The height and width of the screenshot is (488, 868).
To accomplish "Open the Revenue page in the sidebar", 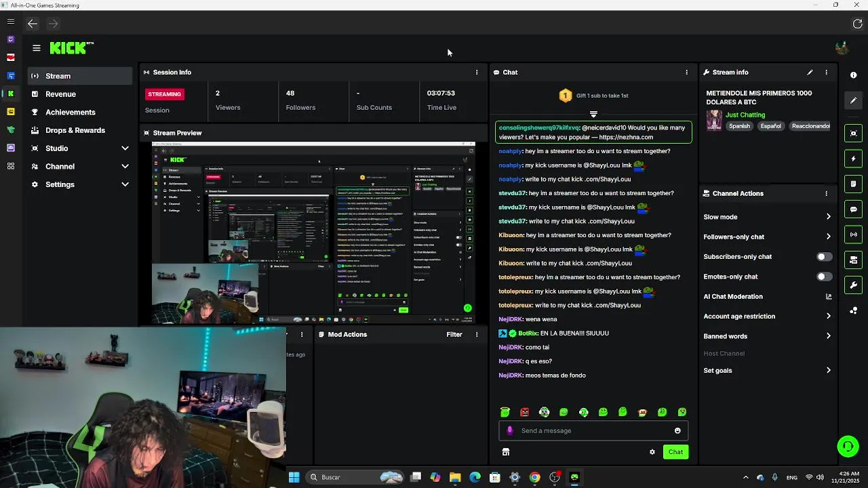I will tap(80, 94).
